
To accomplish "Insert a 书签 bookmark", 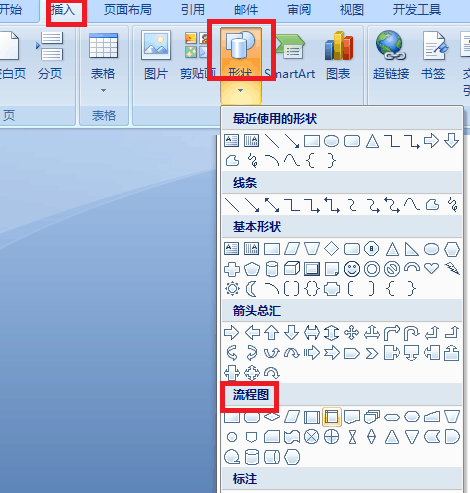I will [434, 55].
